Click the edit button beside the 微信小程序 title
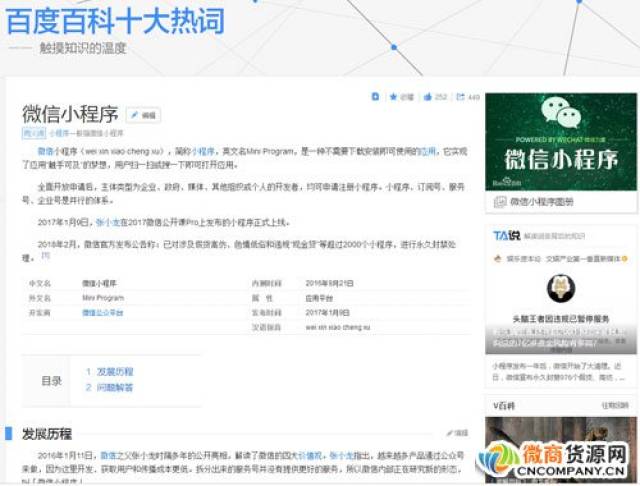This screenshot has width=640, height=486. tap(143, 115)
